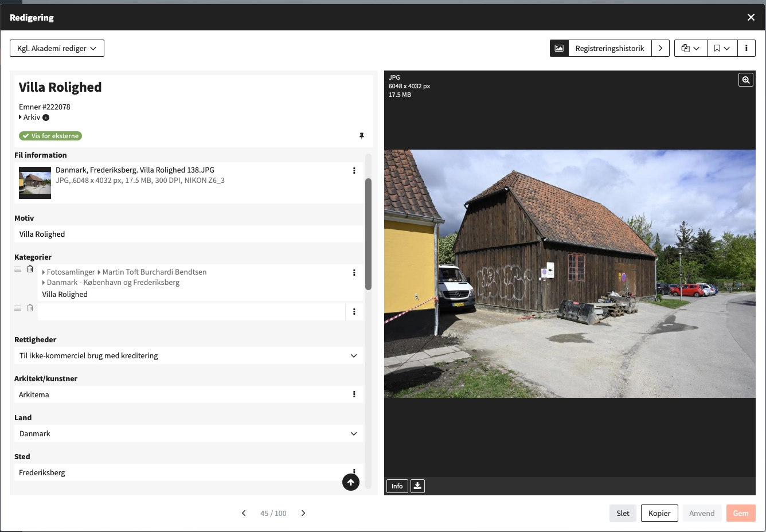The height and width of the screenshot is (532, 766).
Task: Show the Arkiv info icon
Action: coord(46,118)
